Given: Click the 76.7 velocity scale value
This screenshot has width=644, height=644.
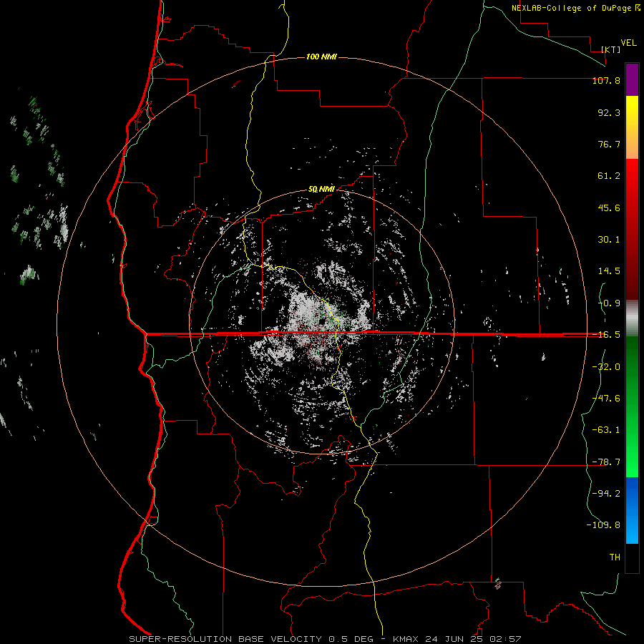Looking at the screenshot, I should tap(609, 144).
